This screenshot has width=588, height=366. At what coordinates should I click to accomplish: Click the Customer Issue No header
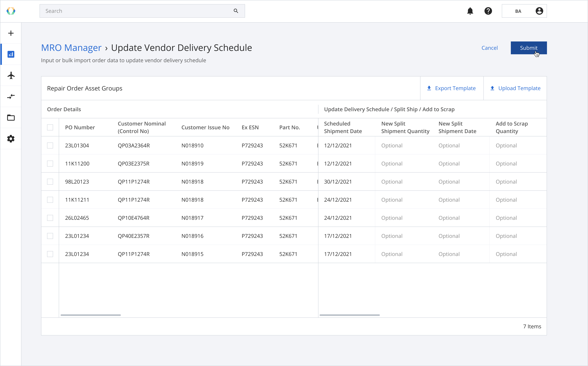[x=205, y=127]
